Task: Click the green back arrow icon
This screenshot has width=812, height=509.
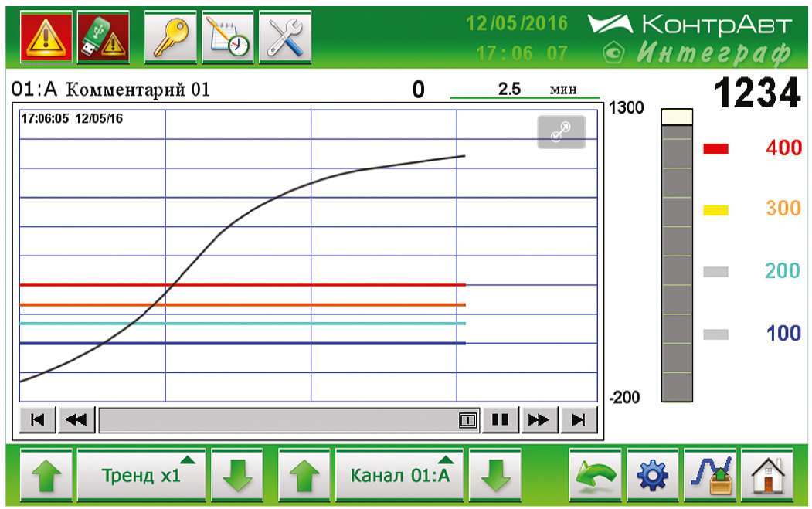Action: point(595,473)
